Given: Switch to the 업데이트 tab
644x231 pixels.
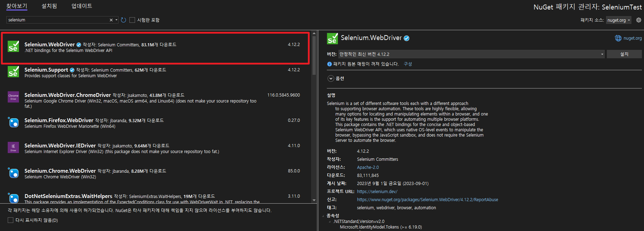Looking at the screenshot, I should (x=82, y=6).
